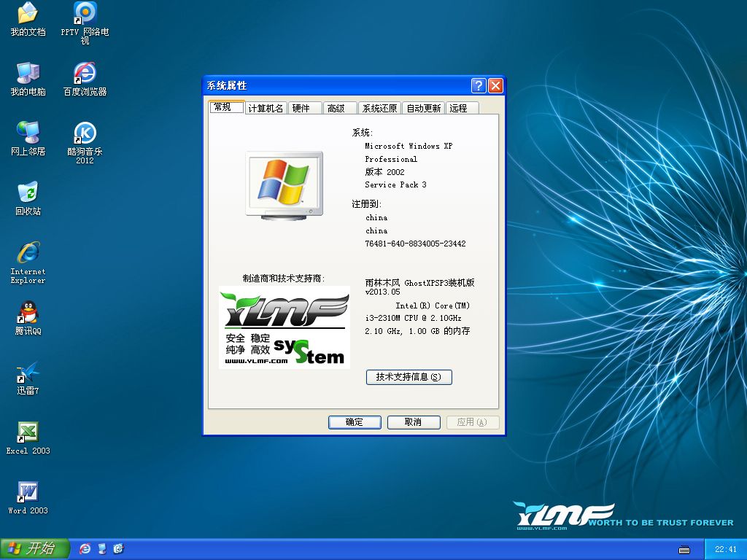Switch to the 远程 tab

(x=462, y=109)
